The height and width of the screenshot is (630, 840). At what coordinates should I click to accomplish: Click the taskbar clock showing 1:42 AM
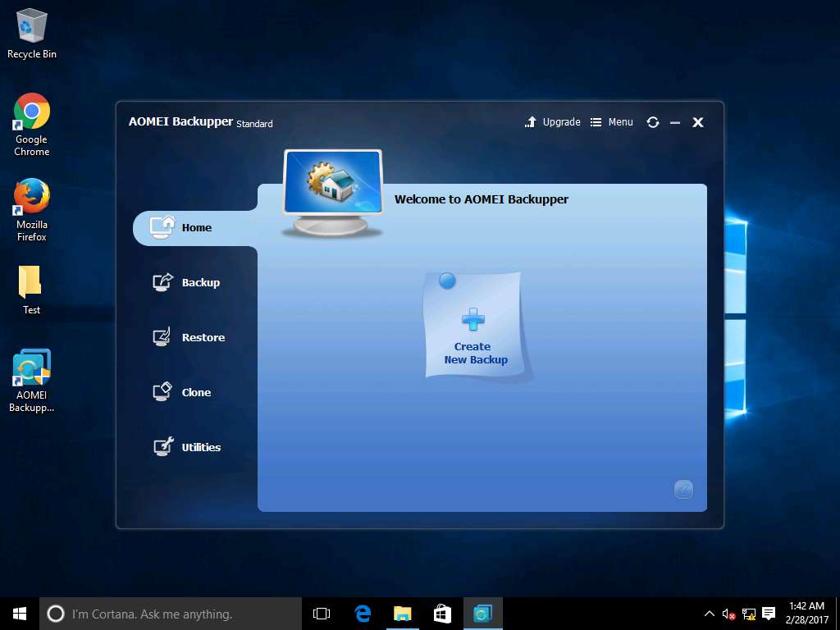(x=806, y=614)
